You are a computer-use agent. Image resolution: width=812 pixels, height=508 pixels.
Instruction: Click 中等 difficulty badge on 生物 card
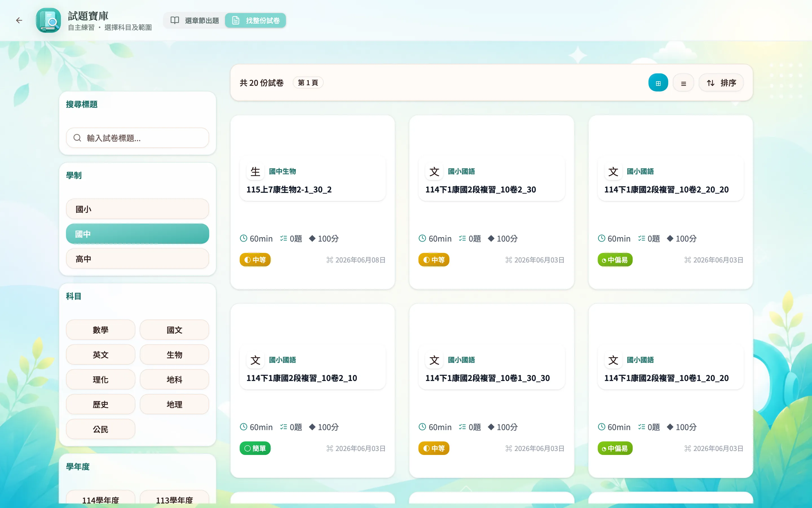[255, 260]
